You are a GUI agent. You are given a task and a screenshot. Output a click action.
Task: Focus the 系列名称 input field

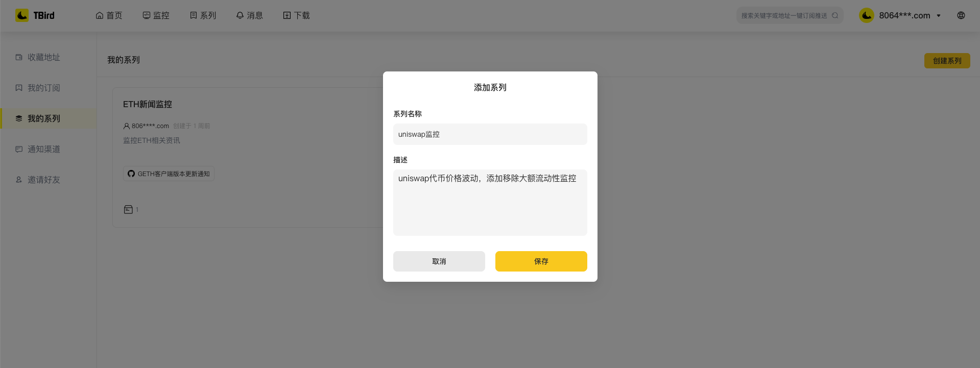click(490, 134)
